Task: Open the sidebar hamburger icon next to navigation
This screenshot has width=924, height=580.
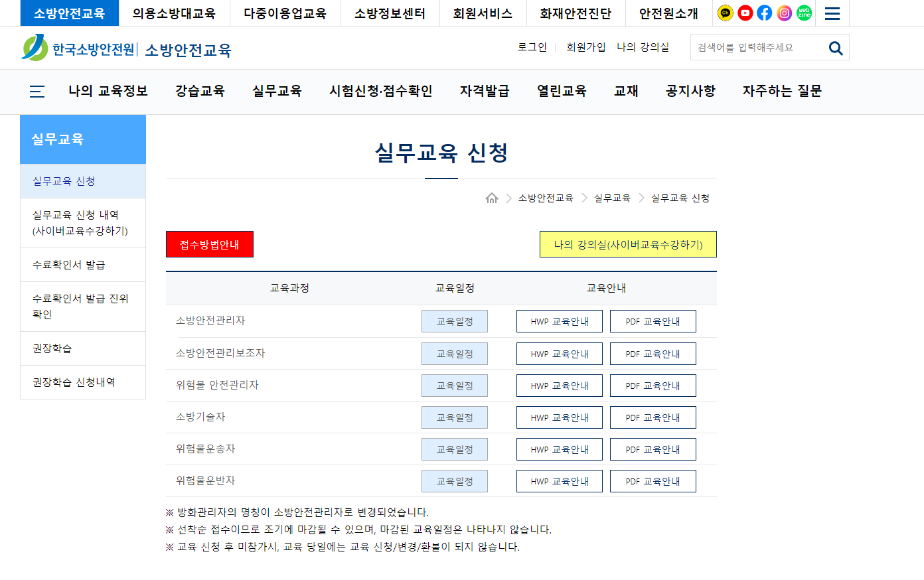Action: pyautogui.click(x=37, y=92)
